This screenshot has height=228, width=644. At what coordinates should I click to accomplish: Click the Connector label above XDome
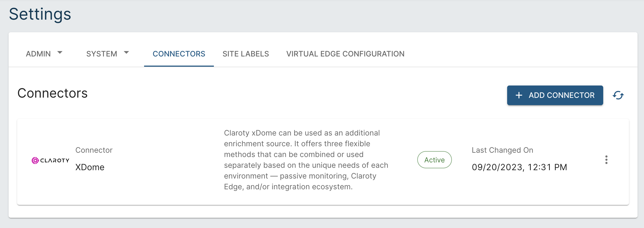click(x=94, y=150)
